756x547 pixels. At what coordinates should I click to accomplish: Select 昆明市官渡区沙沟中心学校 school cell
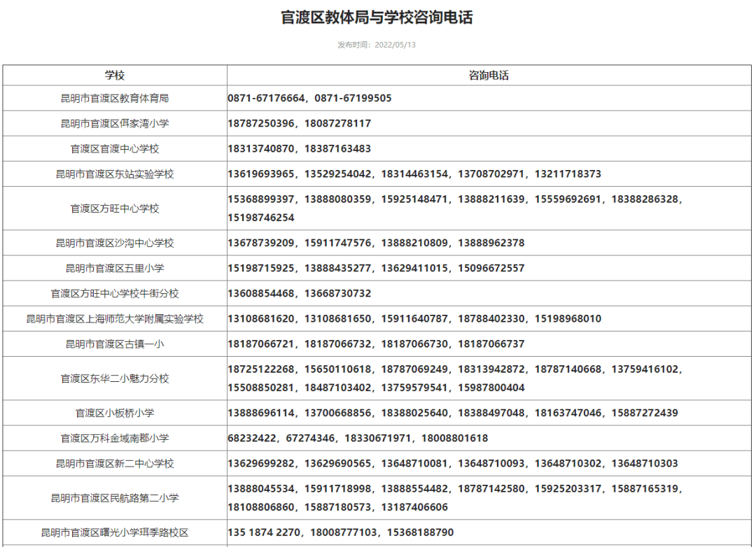[x=115, y=243]
